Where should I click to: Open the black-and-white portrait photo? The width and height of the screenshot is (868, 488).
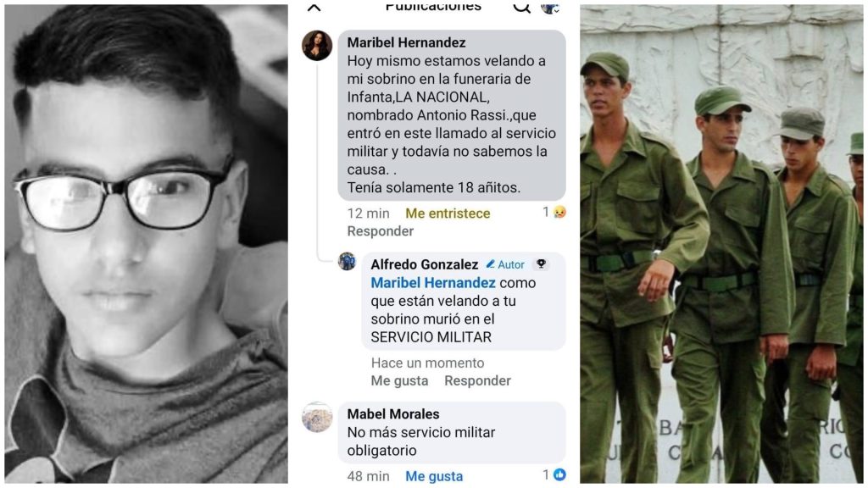[x=146, y=244]
